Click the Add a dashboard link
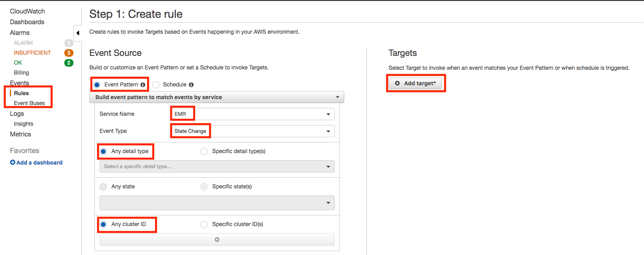The width and height of the screenshot is (644, 255). 39,163
